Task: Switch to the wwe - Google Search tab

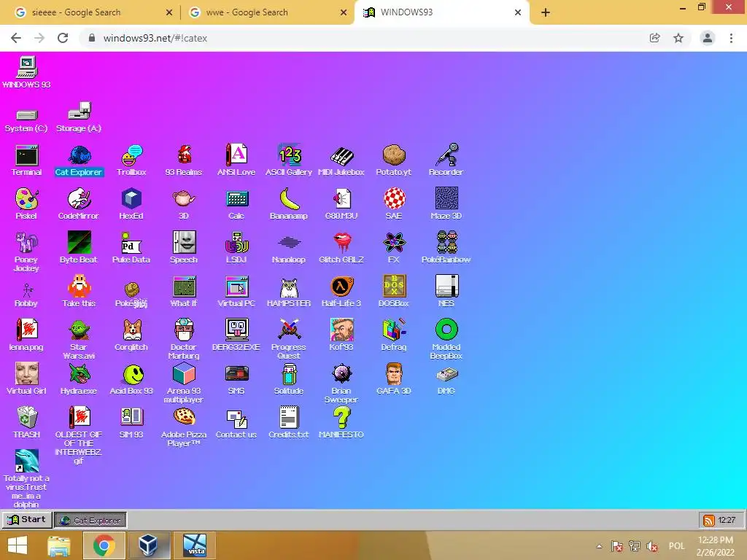Action: pyautogui.click(x=268, y=12)
